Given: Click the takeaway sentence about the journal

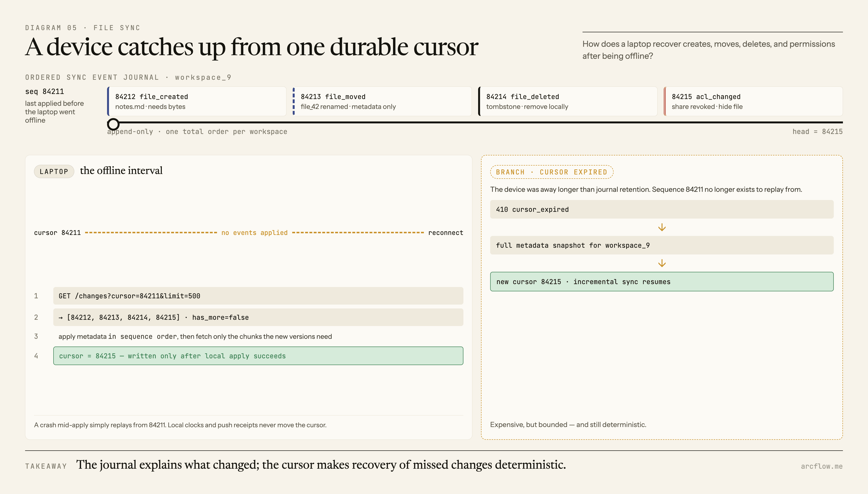Looking at the screenshot, I should click(x=321, y=465).
